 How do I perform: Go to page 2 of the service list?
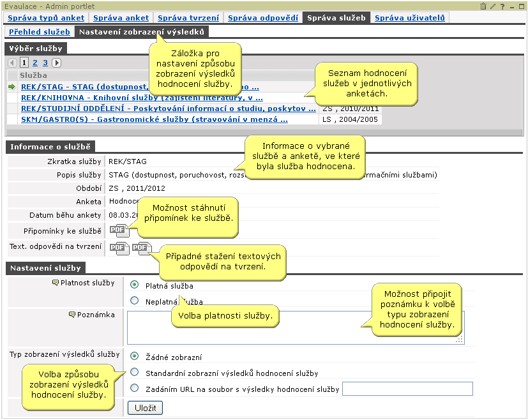pyautogui.click(x=35, y=63)
